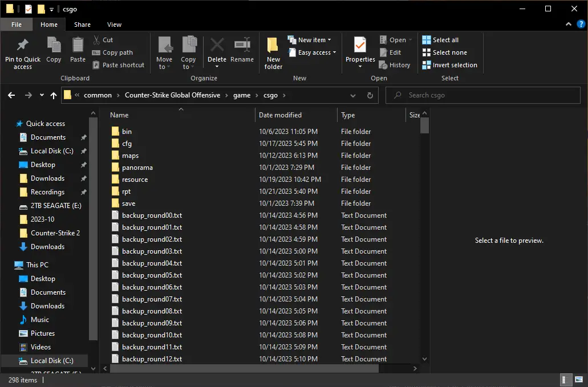Click Copy path in Clipboard group

click(112, 52)
